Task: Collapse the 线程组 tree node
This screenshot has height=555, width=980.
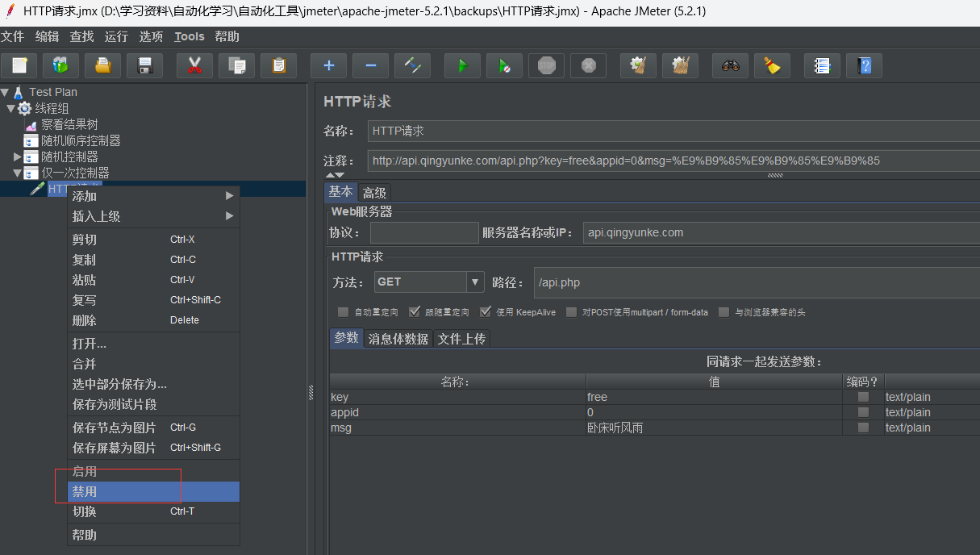Action: pyautogui.click(x=10, y=108)
